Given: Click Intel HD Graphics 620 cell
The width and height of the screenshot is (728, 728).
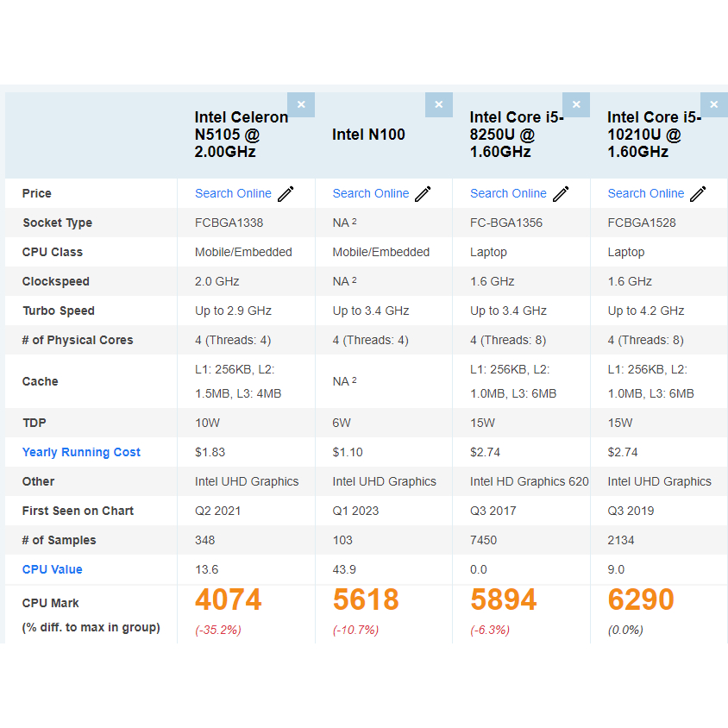Looking at the screenshot, I should pyautogui.click(x=530, y=481).
